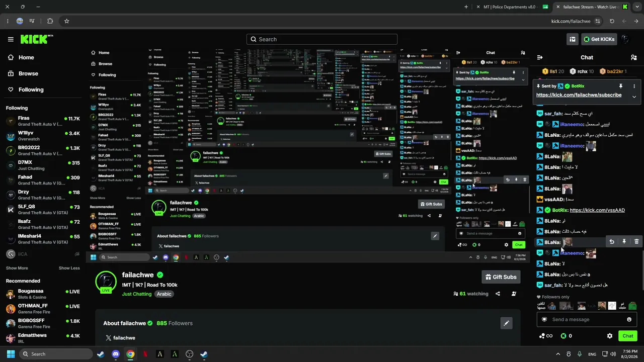Reload the page in the browser toolbar
The width and height of the screenshot is (644, 362).
[x=612, y=21]
